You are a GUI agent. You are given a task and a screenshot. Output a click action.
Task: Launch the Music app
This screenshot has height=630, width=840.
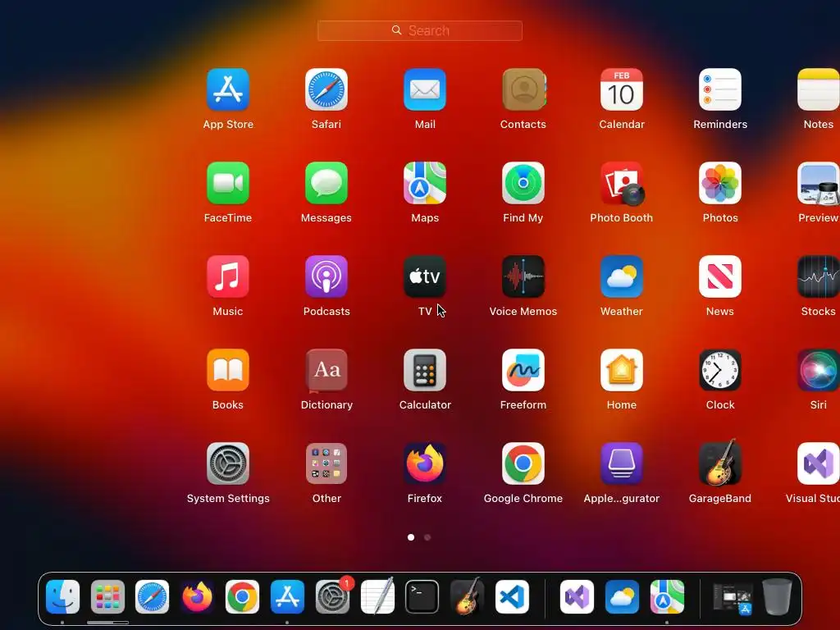tap(228, 276)
